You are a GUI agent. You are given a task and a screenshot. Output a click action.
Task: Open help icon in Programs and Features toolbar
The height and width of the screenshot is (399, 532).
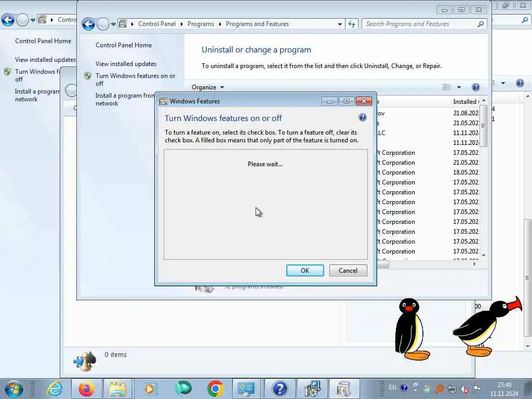click(x=476, y=87)
